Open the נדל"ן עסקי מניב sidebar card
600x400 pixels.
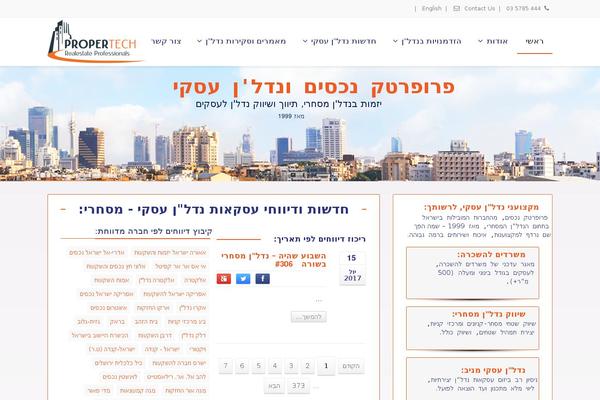(x=473, y=379)
